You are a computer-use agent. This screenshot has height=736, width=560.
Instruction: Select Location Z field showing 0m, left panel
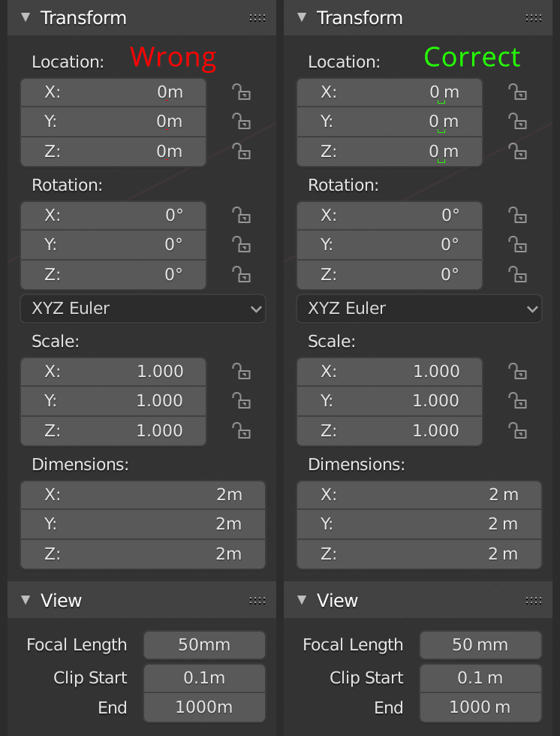click(x=113, y=152)
